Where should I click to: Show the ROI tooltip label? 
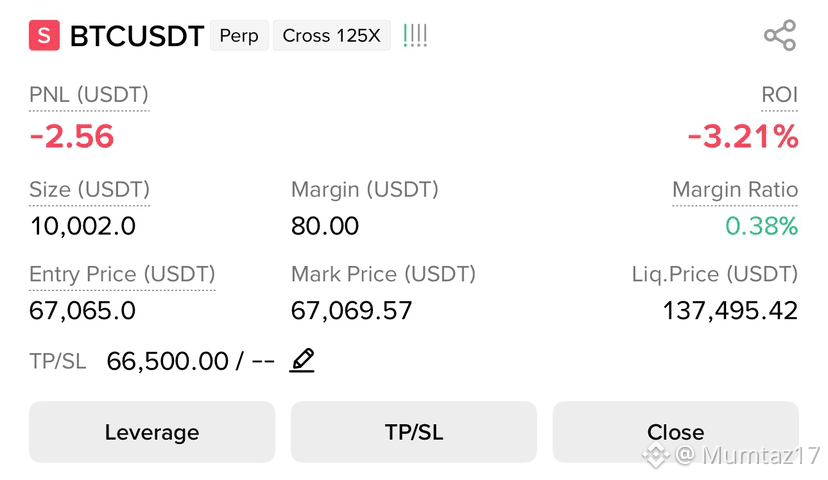(x=779, y=95)
